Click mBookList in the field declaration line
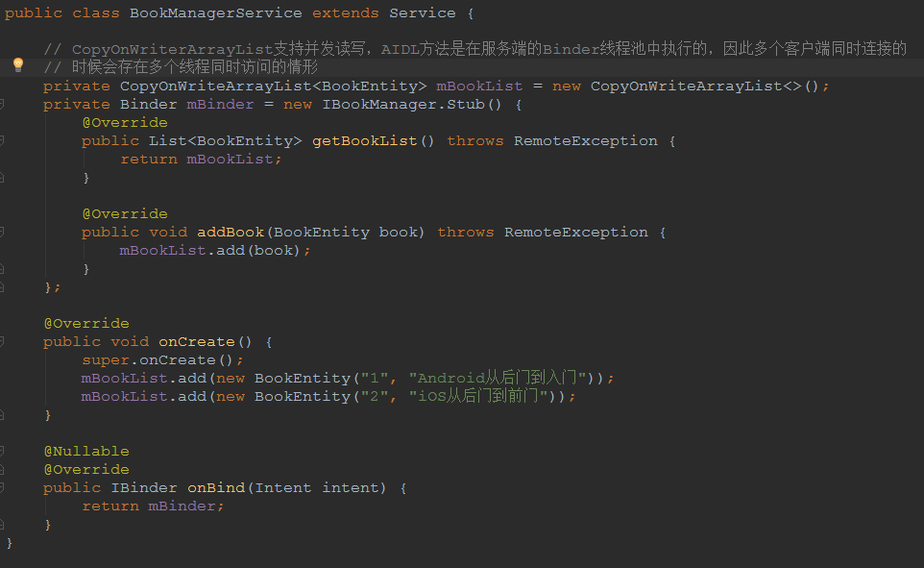924x568 pixels. [479, 86]
